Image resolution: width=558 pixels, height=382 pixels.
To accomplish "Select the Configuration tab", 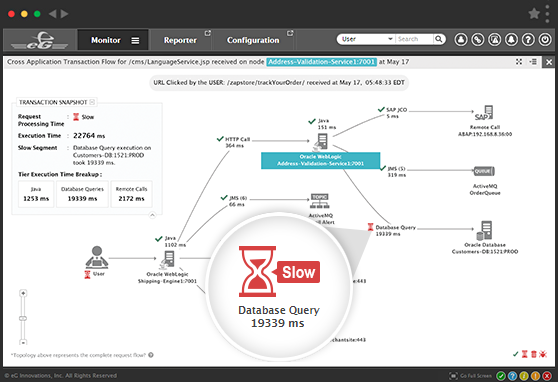I will tap(253, 40).
